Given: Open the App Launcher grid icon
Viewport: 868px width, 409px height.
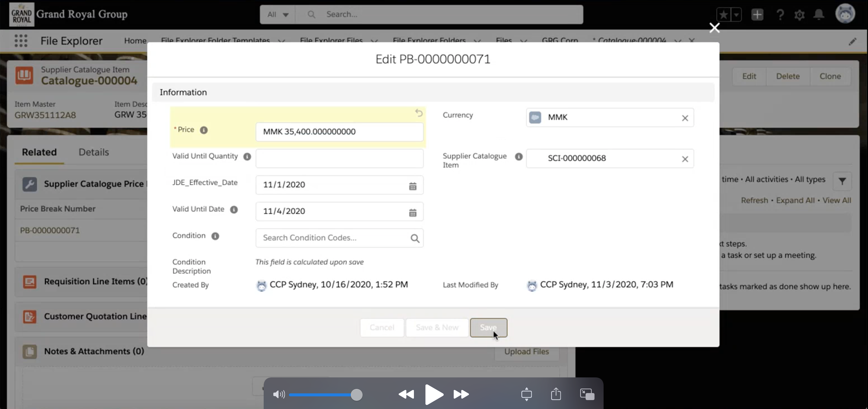Looking at the screenshot, I should 21,41.
